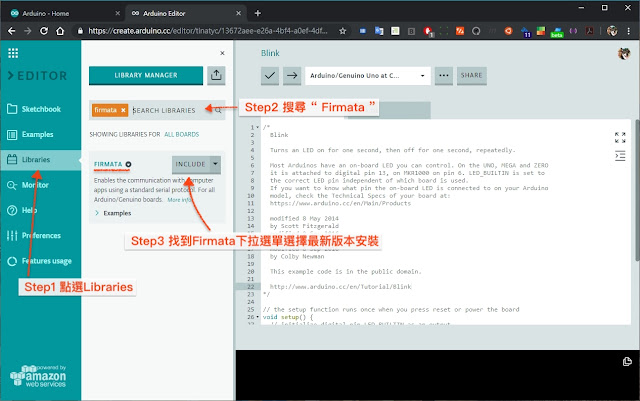Screen dimensions: 640x401
Task: Open the Firmata version dropdown arrow
Action: [x=215, y=164]
